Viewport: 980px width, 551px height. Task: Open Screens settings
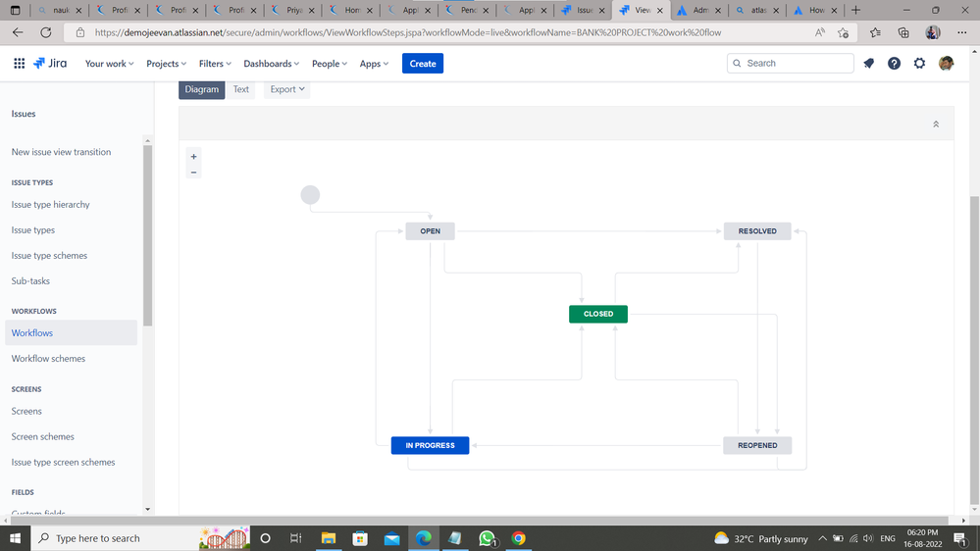click(x=26, y=411)
